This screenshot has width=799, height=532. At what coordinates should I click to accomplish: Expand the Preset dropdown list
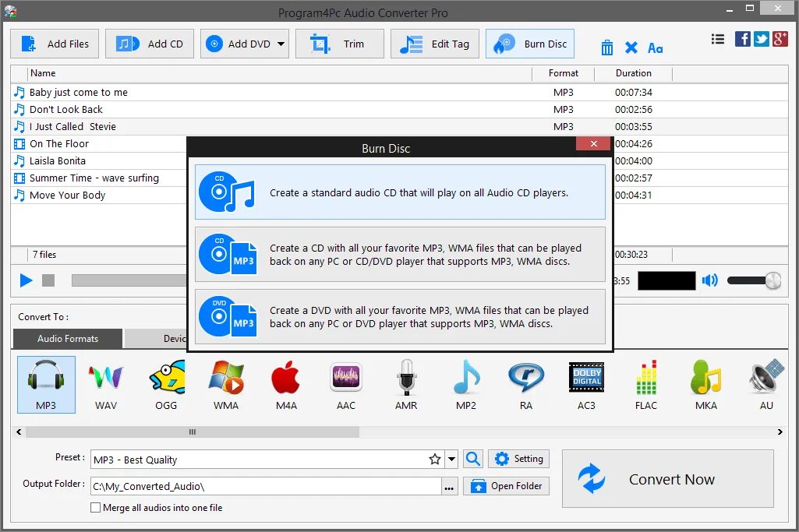[451, 460]
